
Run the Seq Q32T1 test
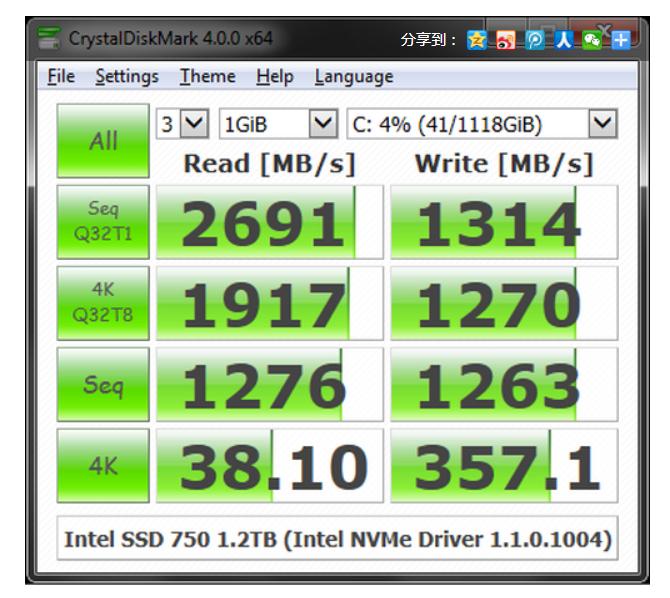point(103,222)
